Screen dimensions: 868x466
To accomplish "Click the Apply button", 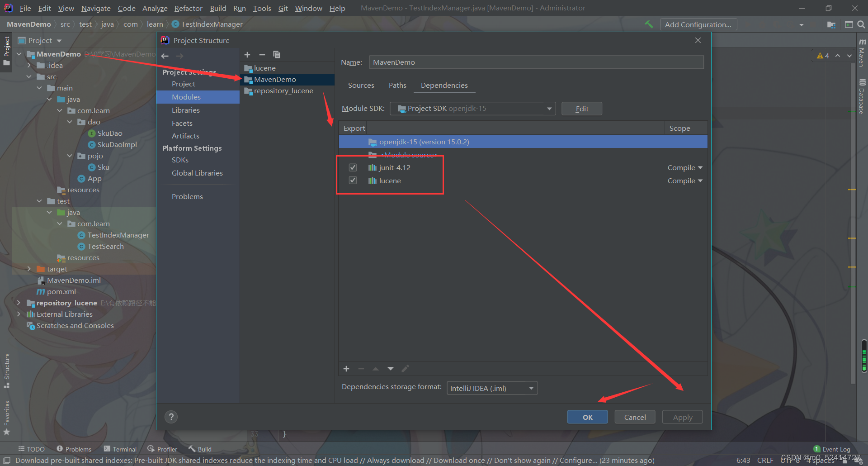I will coord(682,417).
